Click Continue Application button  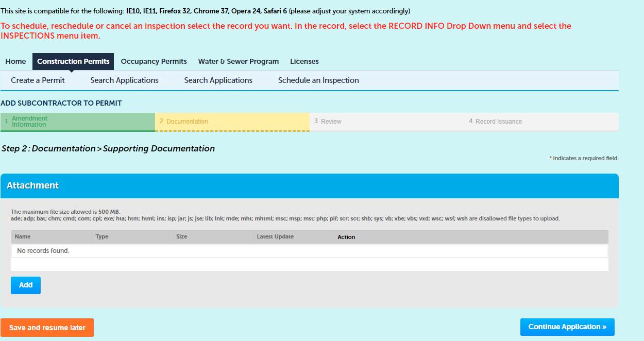(x=567, y=327)
